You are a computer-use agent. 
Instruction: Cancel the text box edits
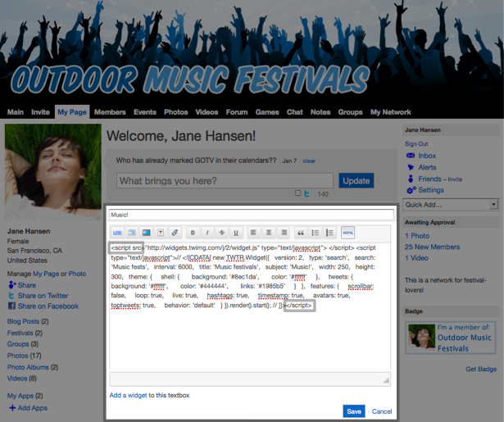(382, 411)
